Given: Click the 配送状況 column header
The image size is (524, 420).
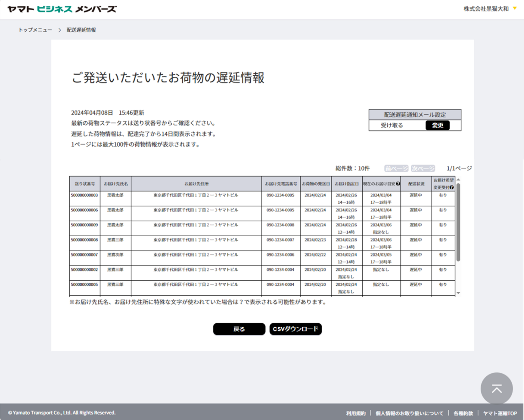Looking at the screenshot, I should coord(416,184).
